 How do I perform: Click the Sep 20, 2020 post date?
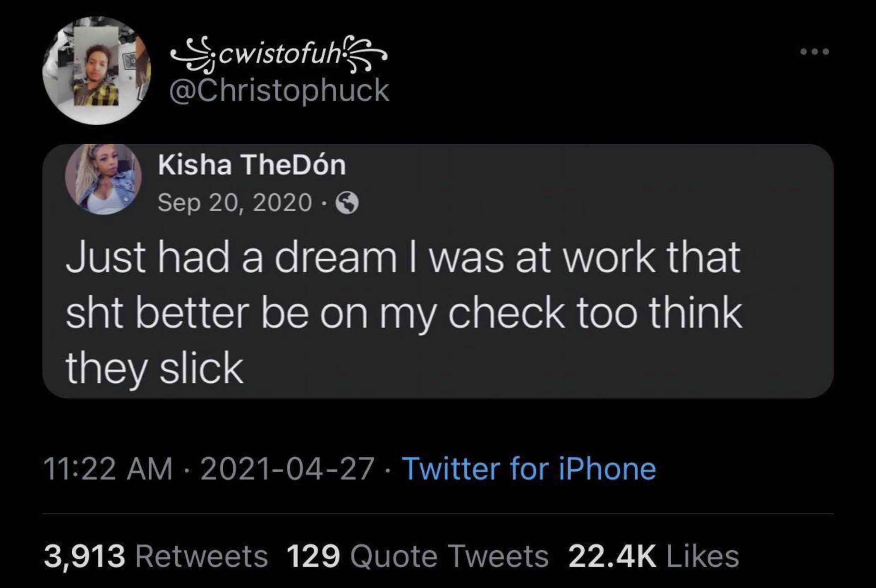click(x=235, y=202)
